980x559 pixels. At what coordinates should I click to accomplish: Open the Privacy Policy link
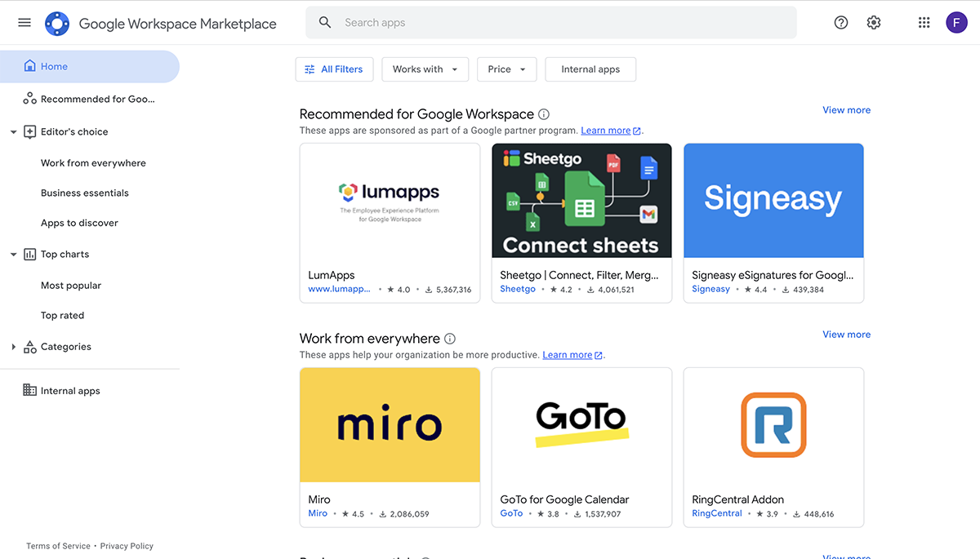pyautogui.click(x=127, y=546)
